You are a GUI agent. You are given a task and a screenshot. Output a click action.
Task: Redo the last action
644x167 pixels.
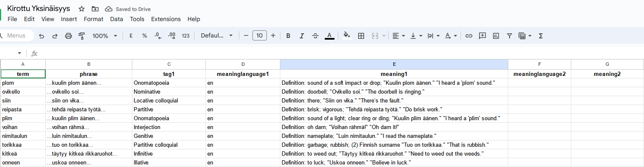(55, 36)
